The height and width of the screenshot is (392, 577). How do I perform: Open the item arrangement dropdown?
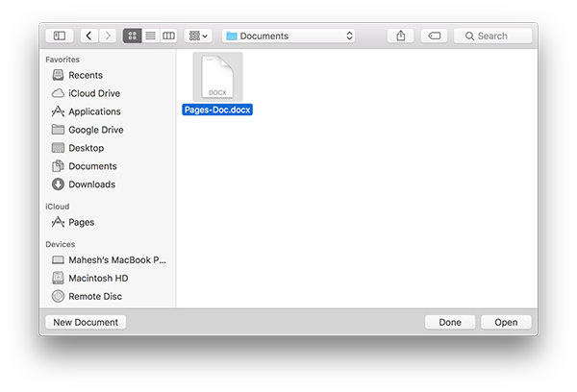(x=198, y=36)
